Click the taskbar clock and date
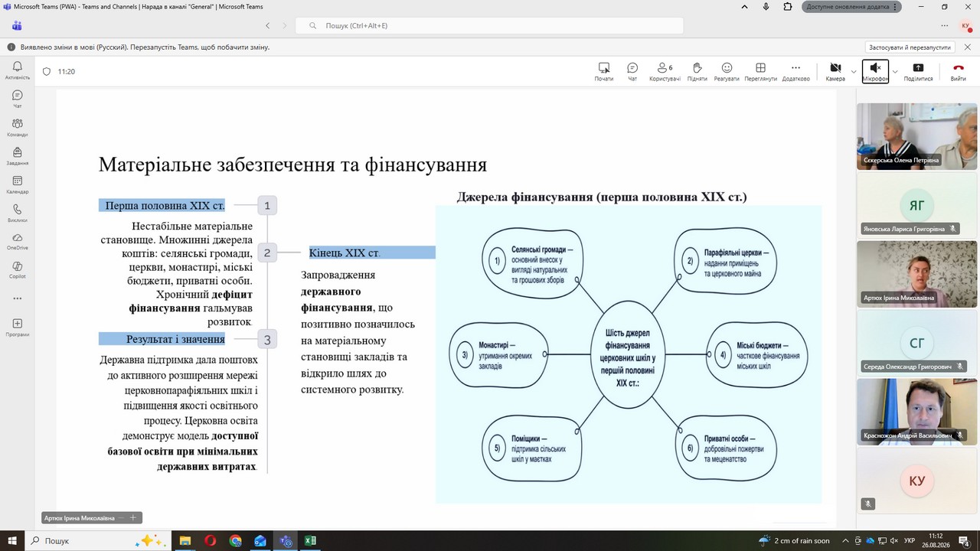The width and height of the screenshot is (980, 551). (x=936, y=540)
